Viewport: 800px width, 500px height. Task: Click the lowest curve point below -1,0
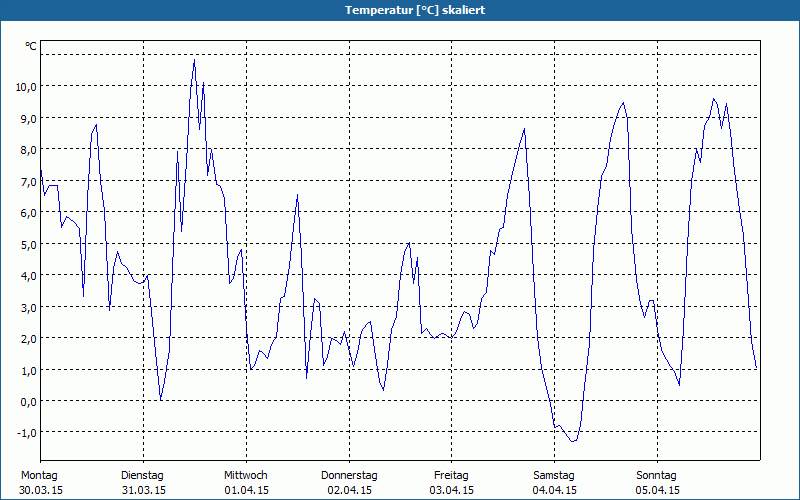click(573, 441)
